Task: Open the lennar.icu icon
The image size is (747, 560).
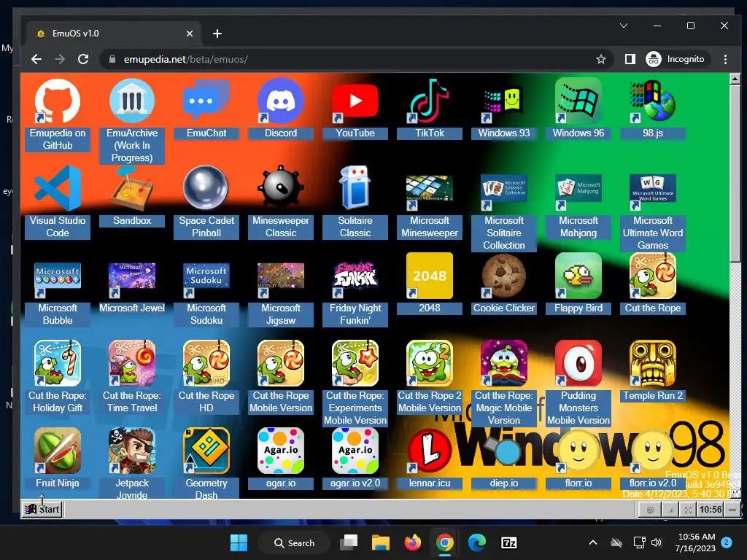Action: point(429,451)
